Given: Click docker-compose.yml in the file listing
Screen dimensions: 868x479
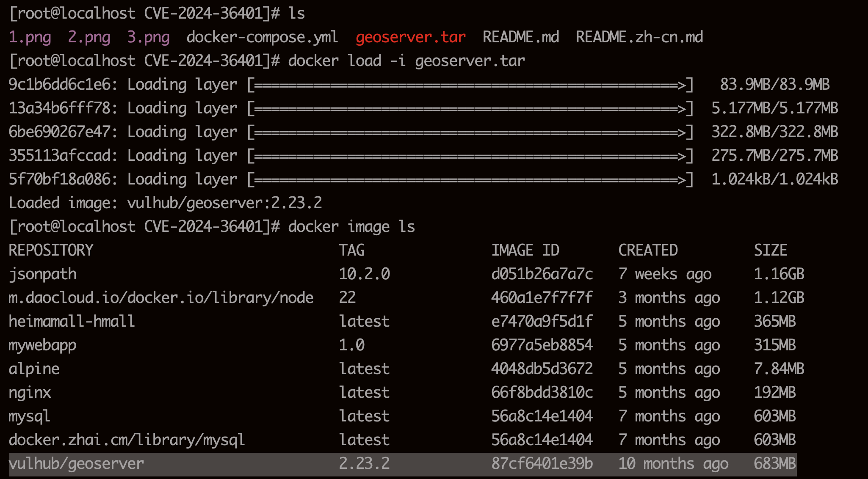Looking at the screenshot, I should [x=262, y=37].
